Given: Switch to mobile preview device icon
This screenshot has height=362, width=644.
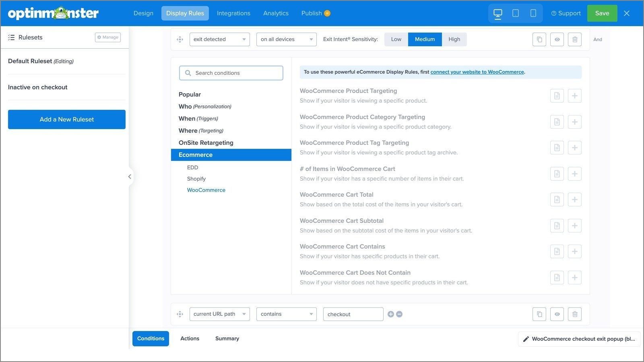Looking at the screenshot, I should point(533,13).
